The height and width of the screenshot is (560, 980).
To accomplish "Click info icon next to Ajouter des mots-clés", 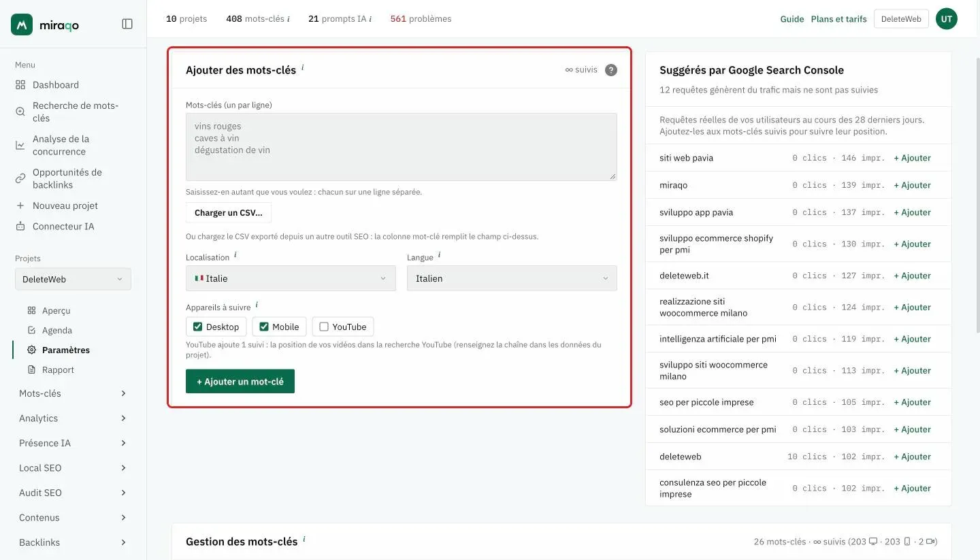I will 302,67.
